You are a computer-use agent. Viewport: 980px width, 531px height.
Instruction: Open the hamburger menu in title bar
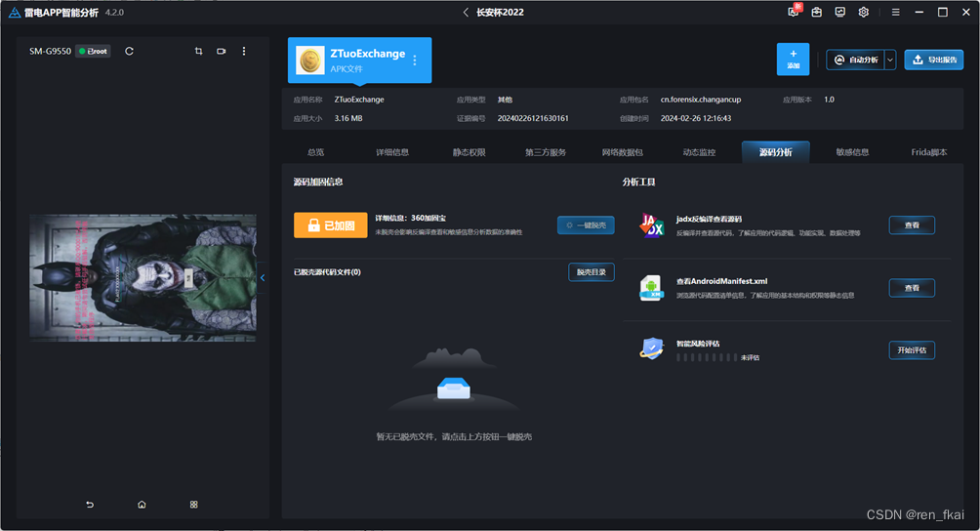point(896,12)
